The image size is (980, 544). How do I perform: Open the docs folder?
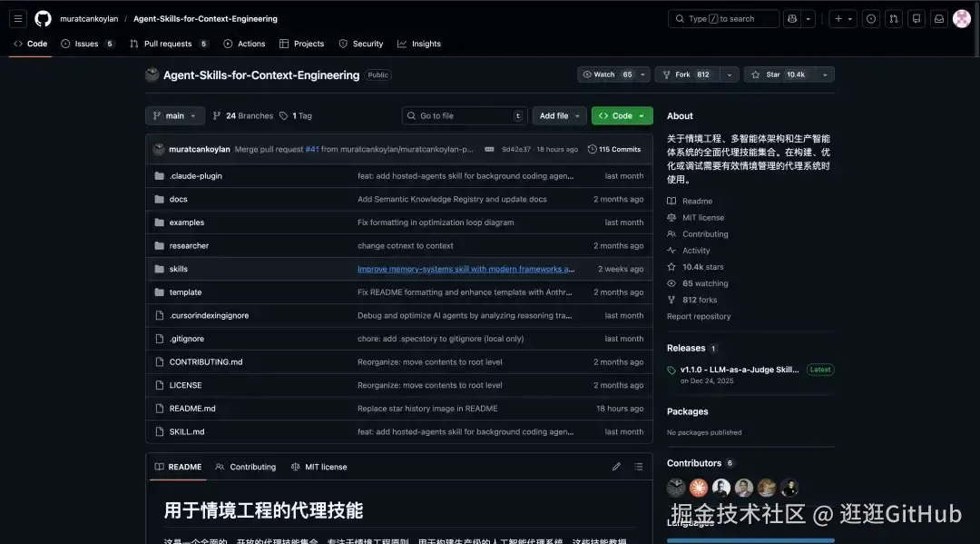click(178, 199)
